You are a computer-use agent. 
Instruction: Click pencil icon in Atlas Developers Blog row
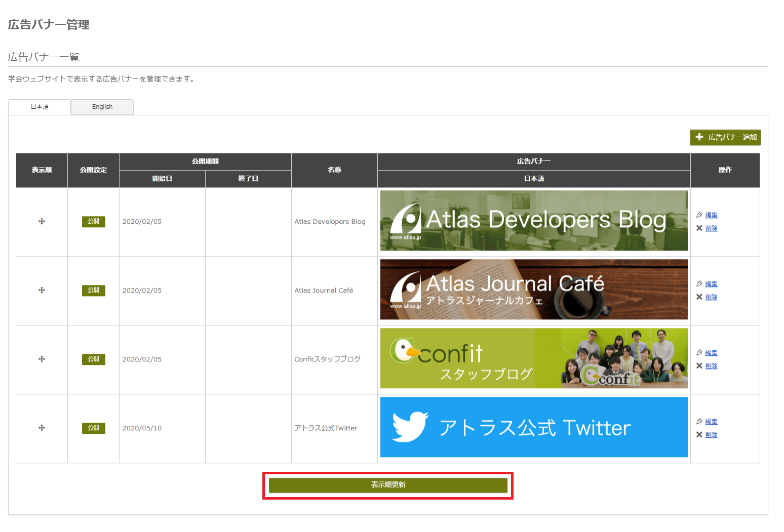(x=699, y=215)
